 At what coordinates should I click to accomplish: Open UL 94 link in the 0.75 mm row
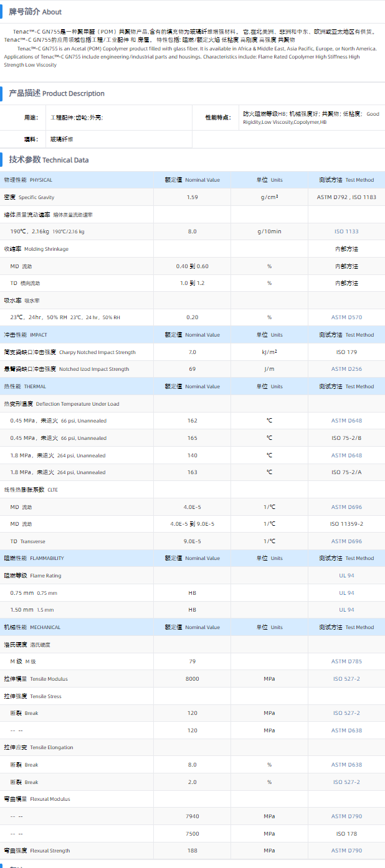346,593
